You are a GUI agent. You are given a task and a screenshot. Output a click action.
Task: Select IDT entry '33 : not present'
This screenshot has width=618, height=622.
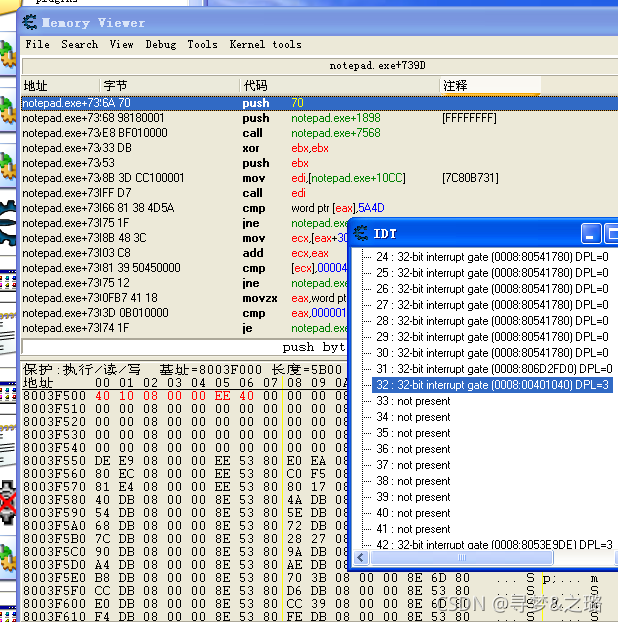pyautogui.click(x=413, y=401)
